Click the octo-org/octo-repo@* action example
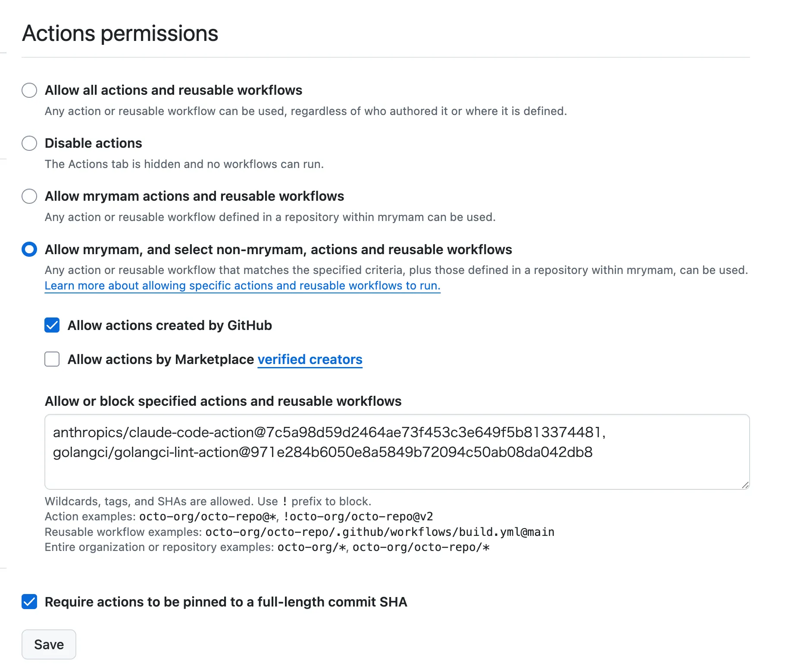788x672 pixels. (208, 516)
